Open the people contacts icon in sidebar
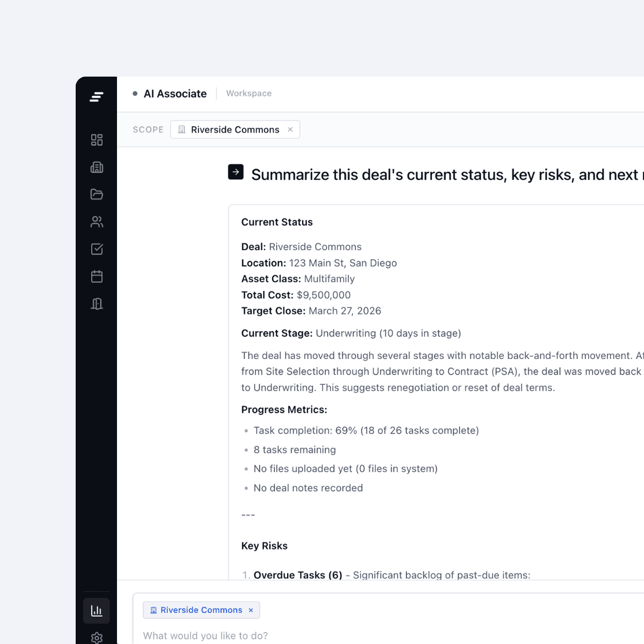The image size is (644, 644). coord(97,222)
